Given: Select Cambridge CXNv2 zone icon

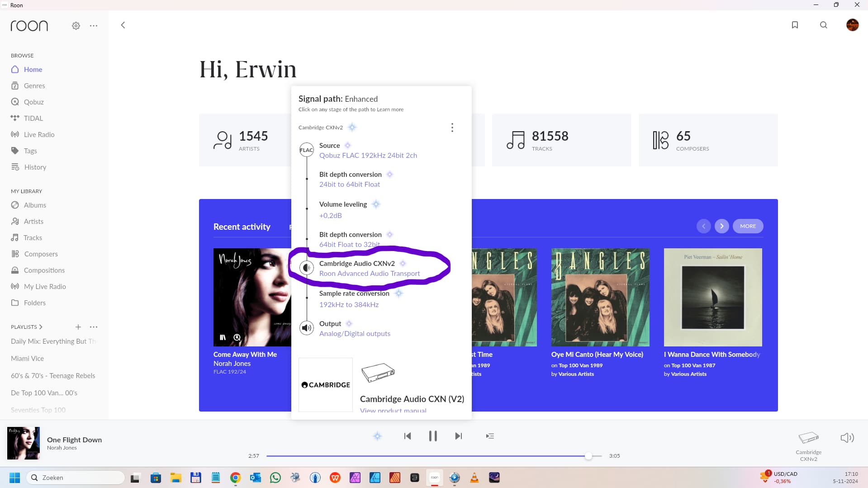Looking at the screenshot, I should coord(808,438).
